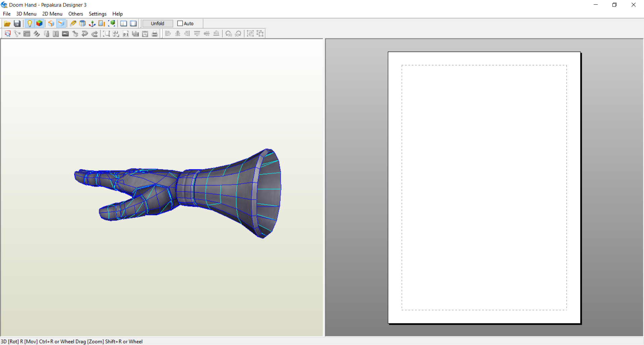This screenshot has height=345, width=644.
Task: Toggle the colored cube texture display
Action: (x=39, y=23)
